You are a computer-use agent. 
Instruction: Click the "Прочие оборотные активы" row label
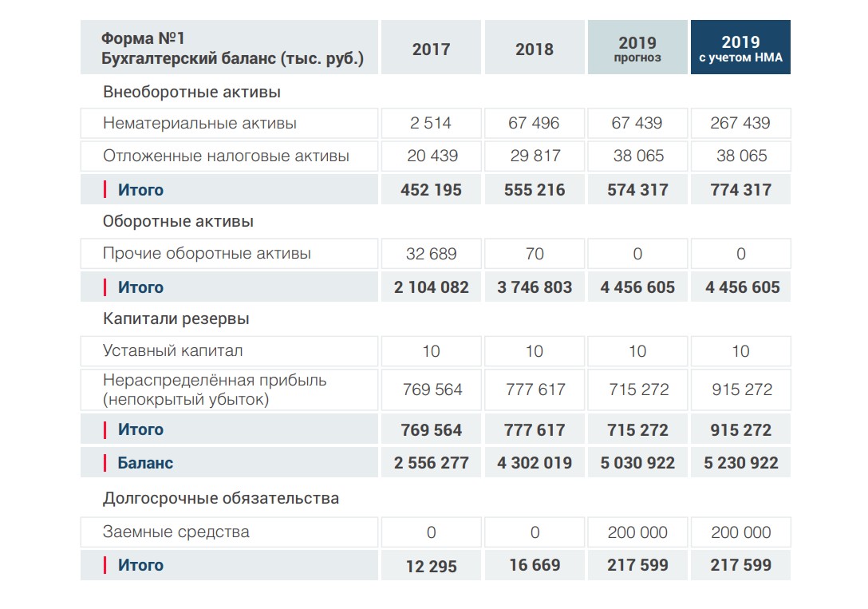(207, 254)
